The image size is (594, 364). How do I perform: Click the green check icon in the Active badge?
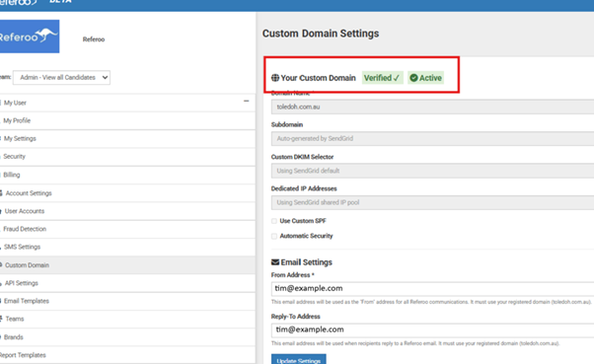point(413,78)
